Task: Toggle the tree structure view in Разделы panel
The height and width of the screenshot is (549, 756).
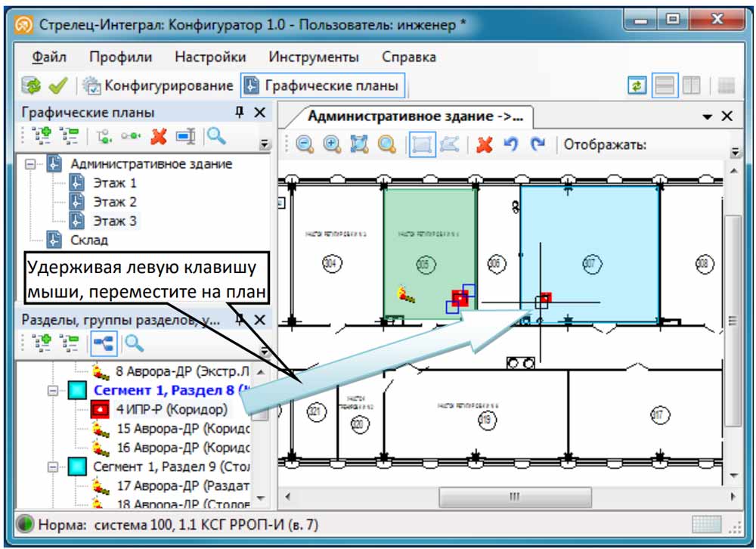Action: pyautogui.click(x=104, y=343)
